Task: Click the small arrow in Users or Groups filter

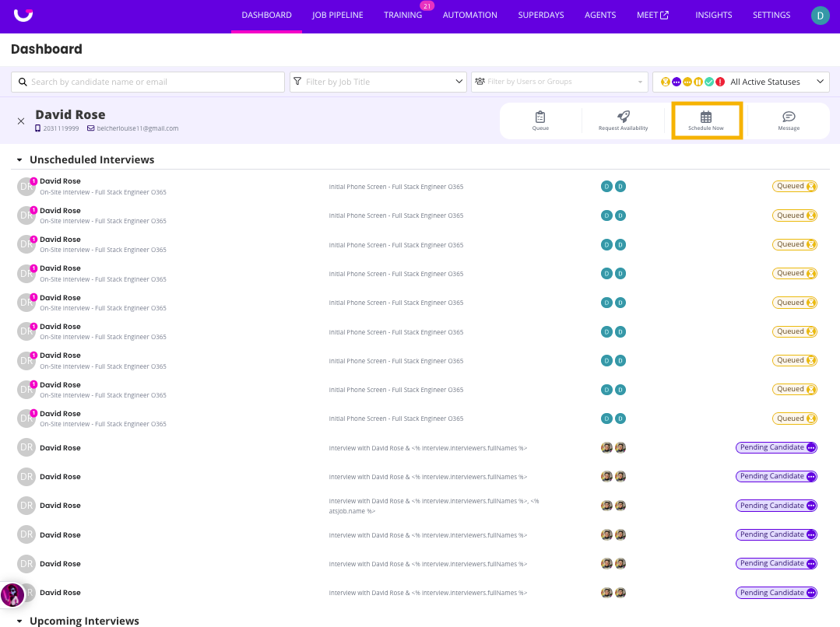Action: coord(640,82)
